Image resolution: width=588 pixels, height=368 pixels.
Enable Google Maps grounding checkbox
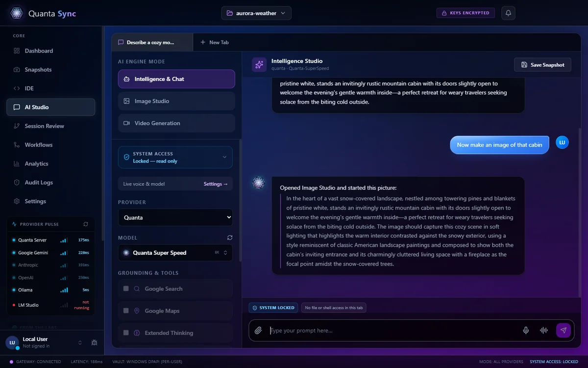click(126, 311)
